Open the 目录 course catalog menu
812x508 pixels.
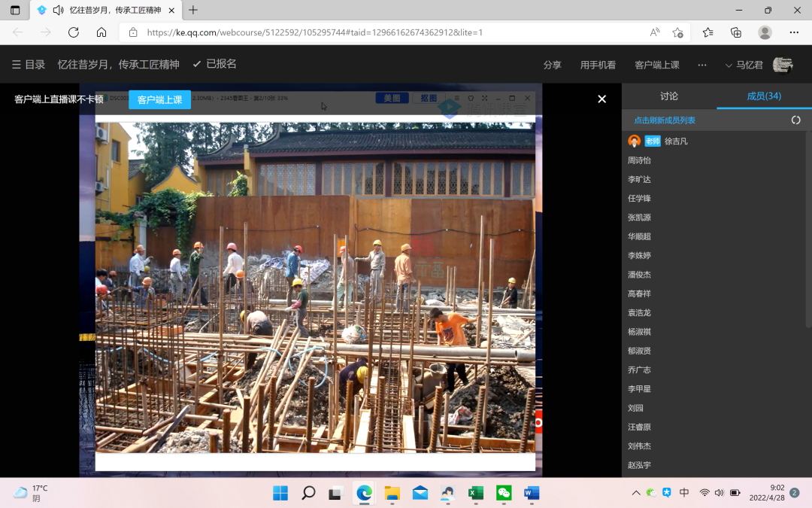tap(29, 65)
